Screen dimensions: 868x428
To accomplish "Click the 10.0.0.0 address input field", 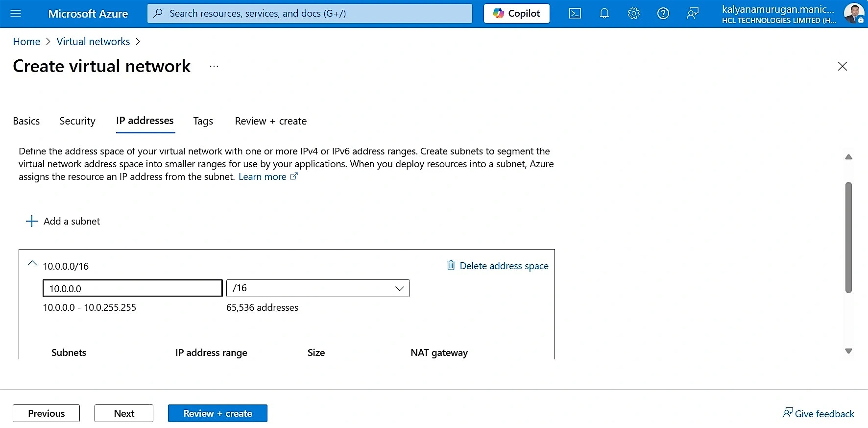I will click(132, 288).
